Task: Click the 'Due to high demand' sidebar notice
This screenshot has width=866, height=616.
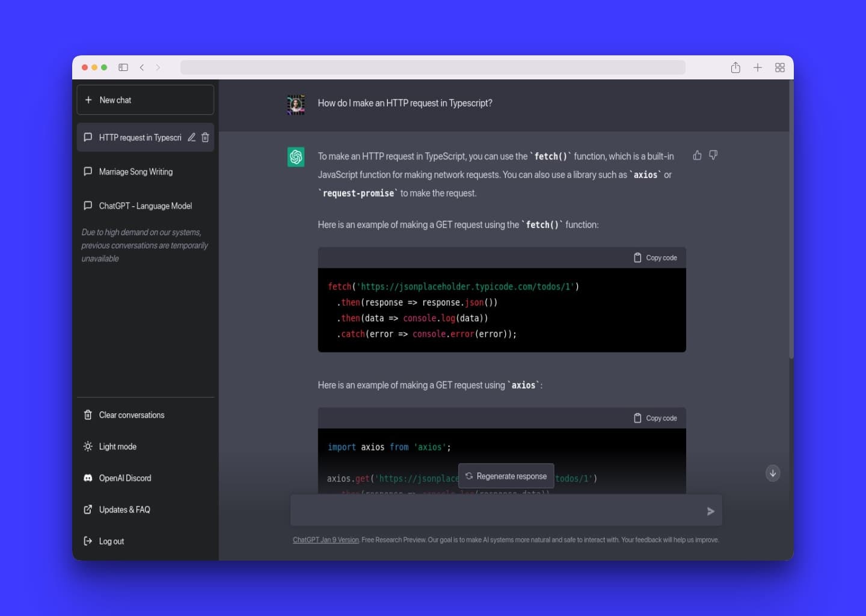Action: coord(145,245)
